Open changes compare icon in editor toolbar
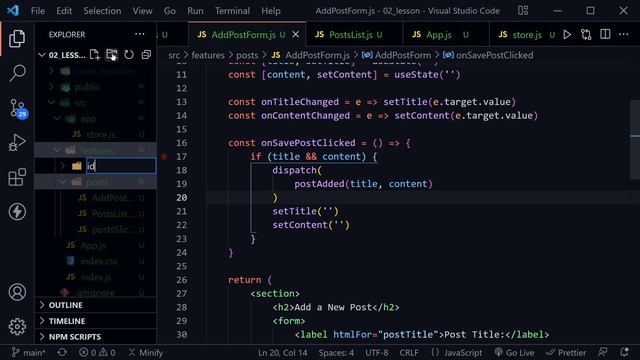 pos(586,35)
